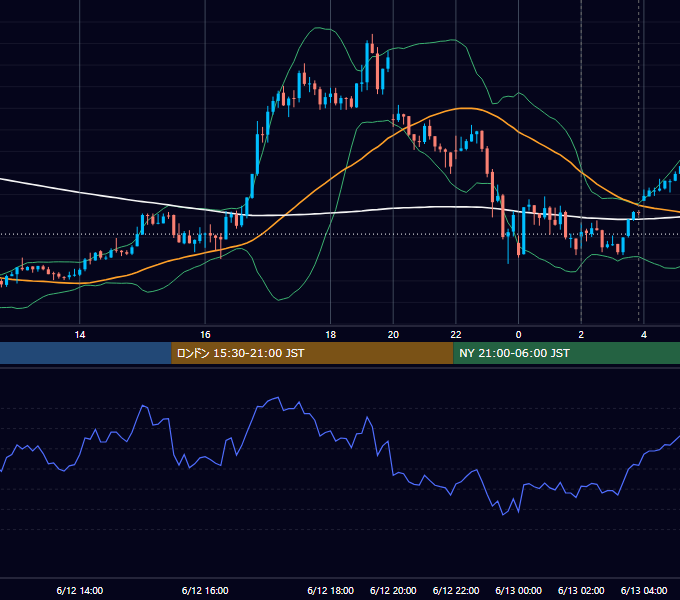Click the 6/12 14:00 date label
This screenshot has height=600, width=680.
(x=80, y=591)
